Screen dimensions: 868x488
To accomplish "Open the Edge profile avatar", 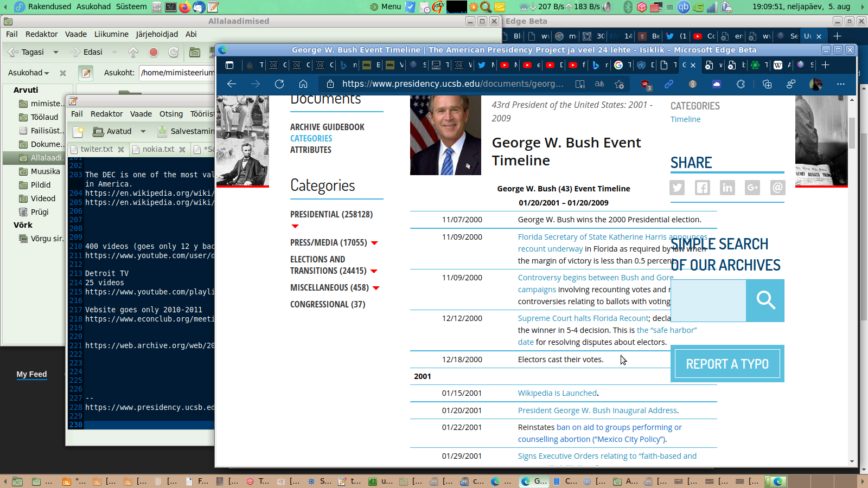I will pyautogui.click(x=815, y=84).
